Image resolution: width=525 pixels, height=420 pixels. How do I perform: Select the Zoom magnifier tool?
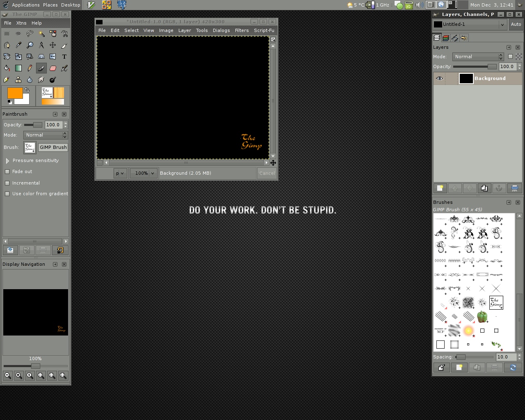coord(30,45)
